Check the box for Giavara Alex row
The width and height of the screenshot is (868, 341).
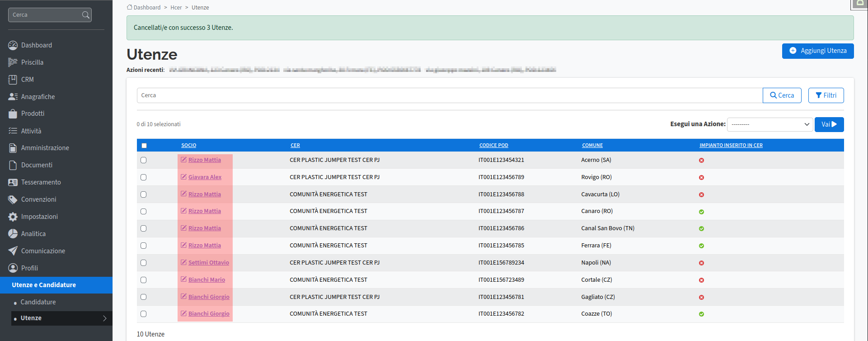click(x=143, y=177)
